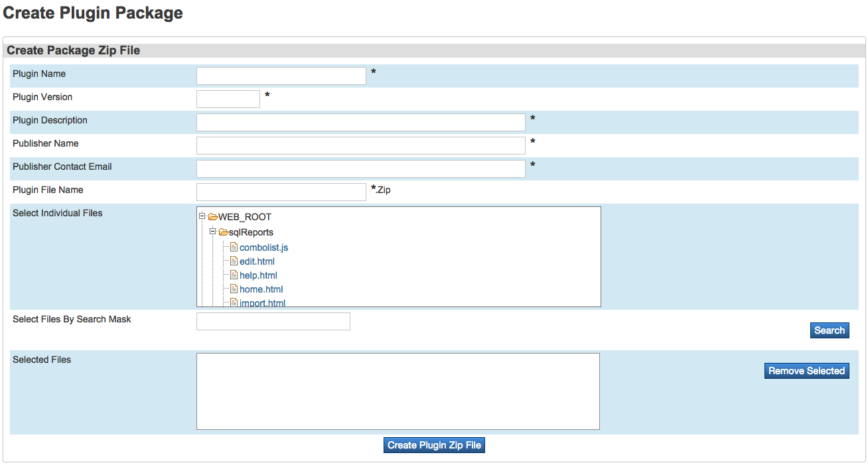
Task: Click the WEB_ROOT folder icon
Action: pyautogui.click(x=213, y=217)
